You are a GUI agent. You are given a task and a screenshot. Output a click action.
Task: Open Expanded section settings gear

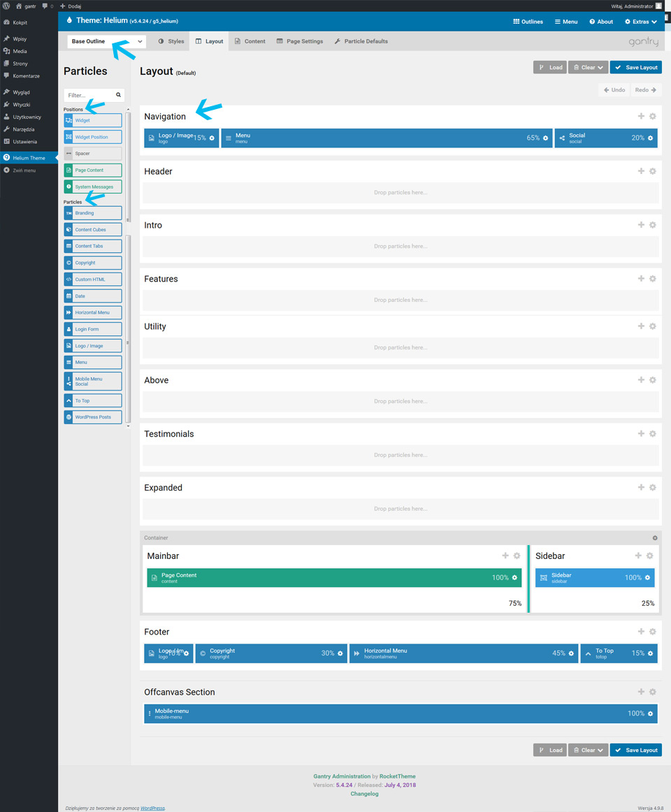pyautogui.click(x=652, y=488)
